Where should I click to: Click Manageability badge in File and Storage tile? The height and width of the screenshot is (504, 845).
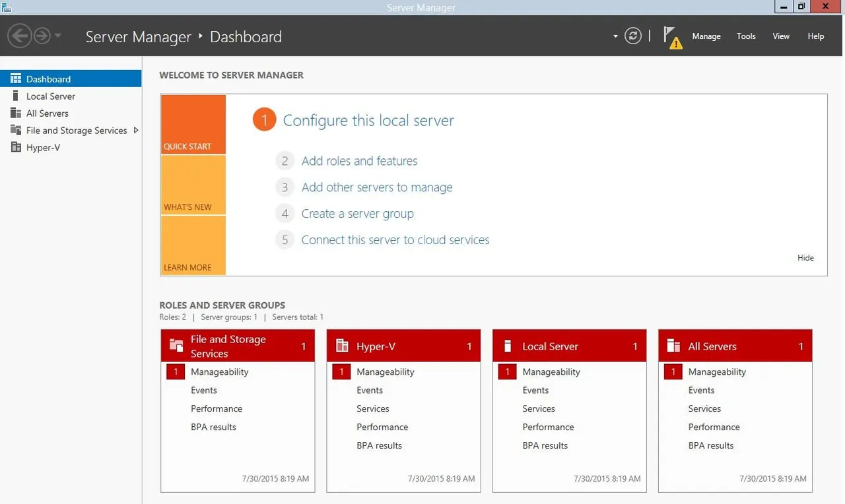tap(175, 372)
